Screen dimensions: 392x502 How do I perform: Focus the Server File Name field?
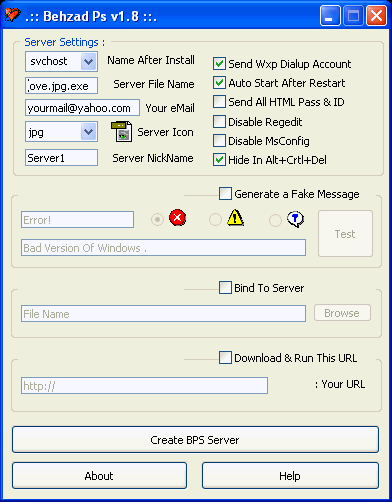61,86
